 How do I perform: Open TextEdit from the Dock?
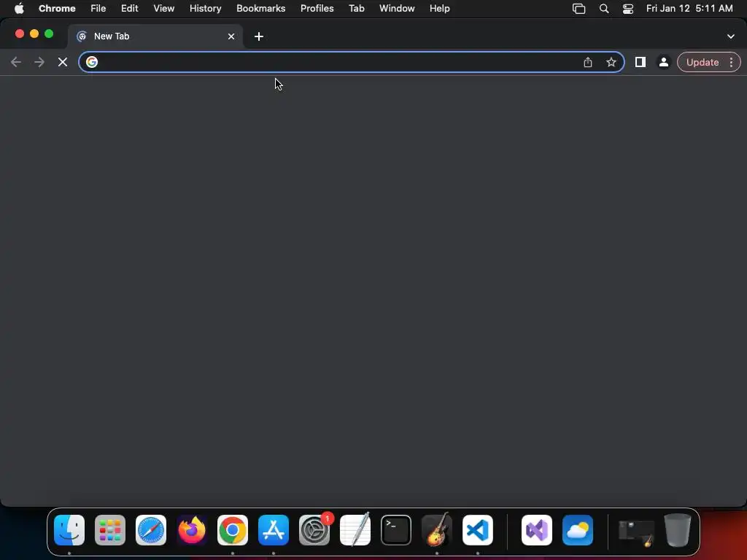pyautogui.click(x=355, y=530)
